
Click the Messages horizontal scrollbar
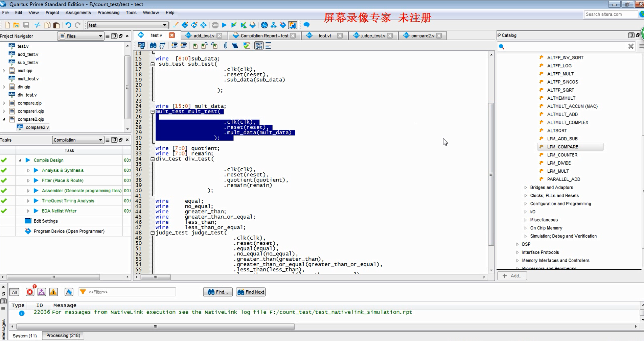tap(156, 326)
